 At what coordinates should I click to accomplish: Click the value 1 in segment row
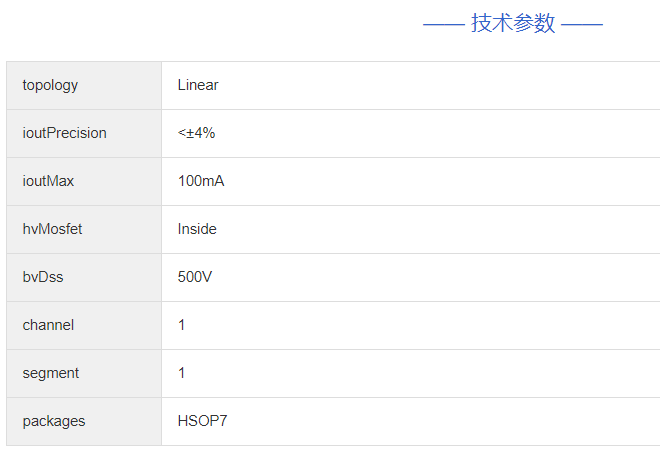click(x=182, y=373)
